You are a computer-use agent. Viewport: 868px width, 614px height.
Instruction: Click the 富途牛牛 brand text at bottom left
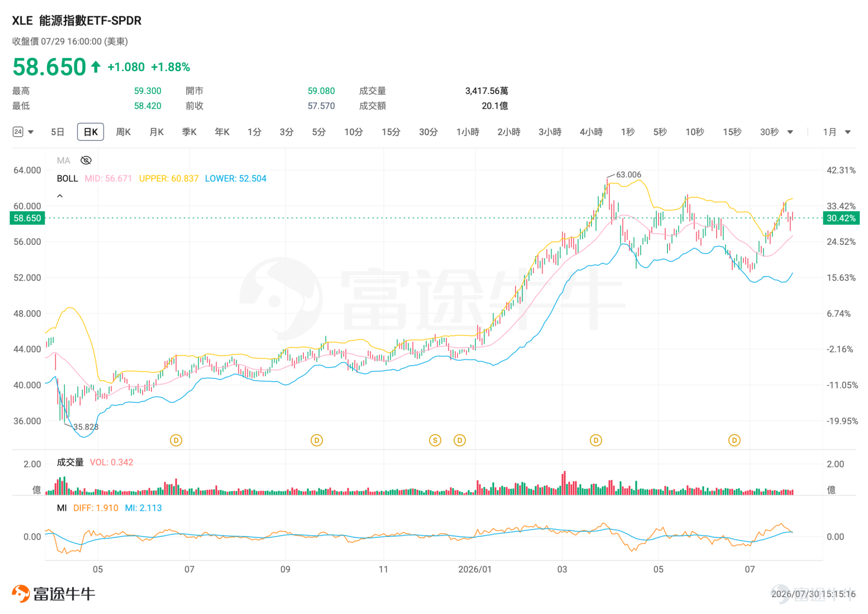click(64, 594)
